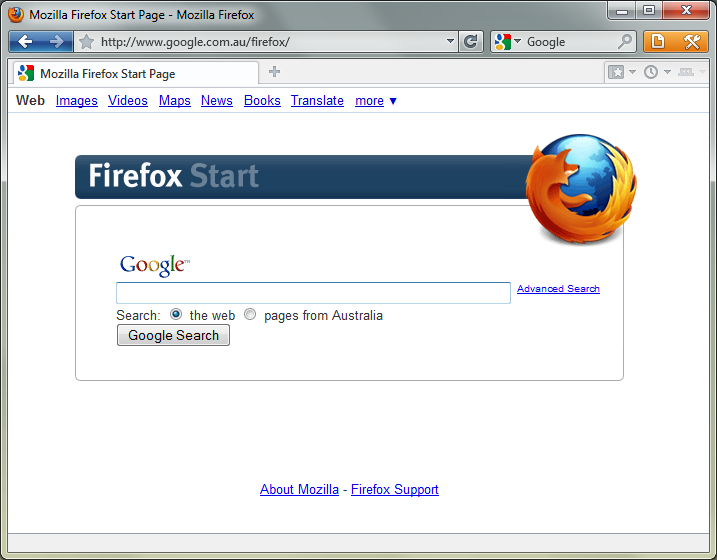Open a new tab with plus icon
Image resolution: width=717 pixels, height=560 pixels.
pyautogui.click(x=274, y=72)
